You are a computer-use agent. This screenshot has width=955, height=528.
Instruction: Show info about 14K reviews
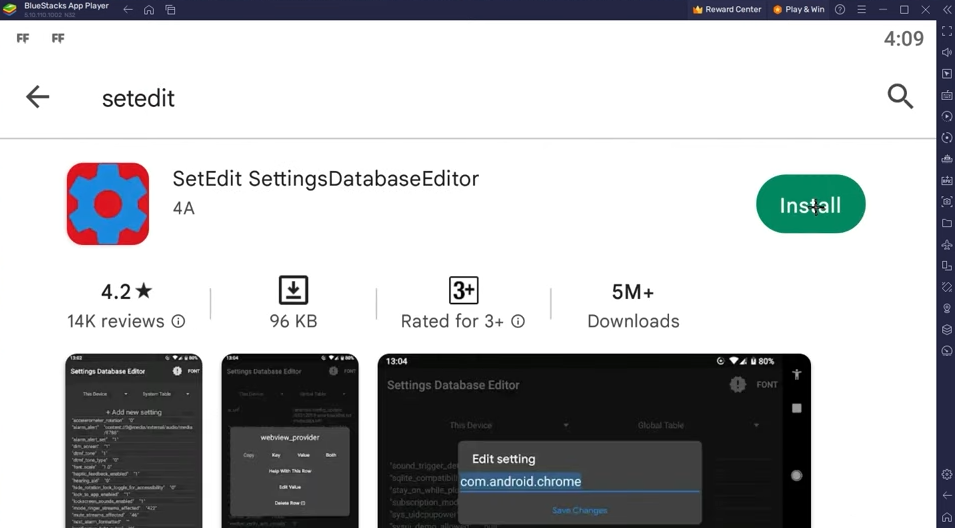[178, 321]
